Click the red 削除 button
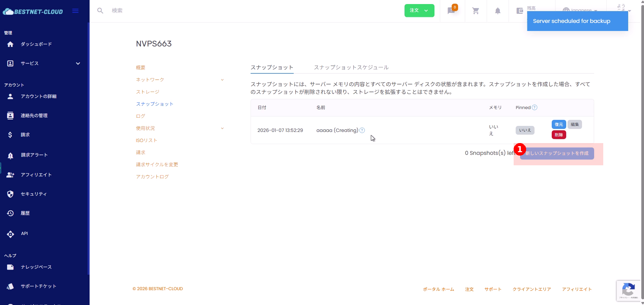The width and height of the screenshot is (644, 305). 558,135
